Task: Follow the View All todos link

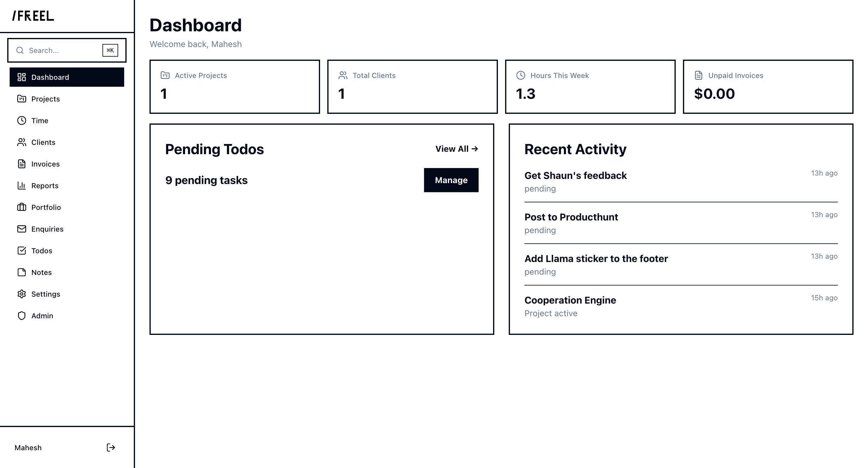Action: 457,149
